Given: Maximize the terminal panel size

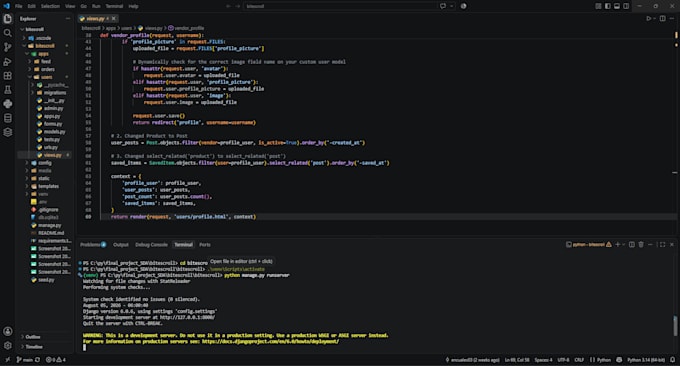Looking at the screenshot, I should coord(662,245).
